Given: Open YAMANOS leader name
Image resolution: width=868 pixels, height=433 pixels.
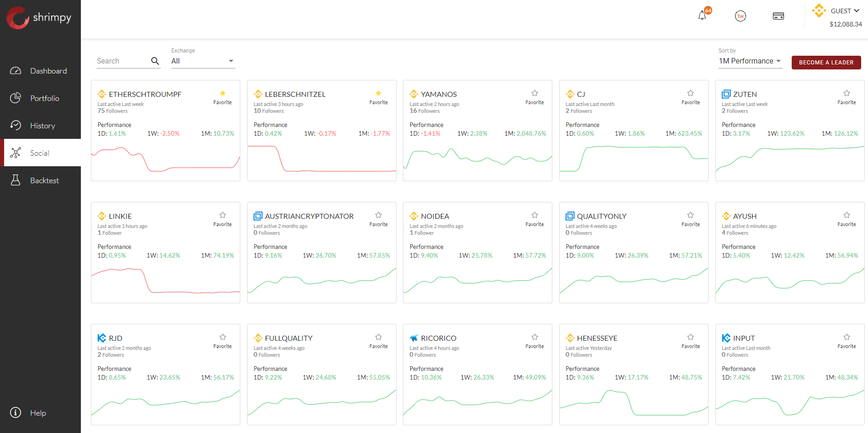Looking at the screenshot, I should coord(439,94).
